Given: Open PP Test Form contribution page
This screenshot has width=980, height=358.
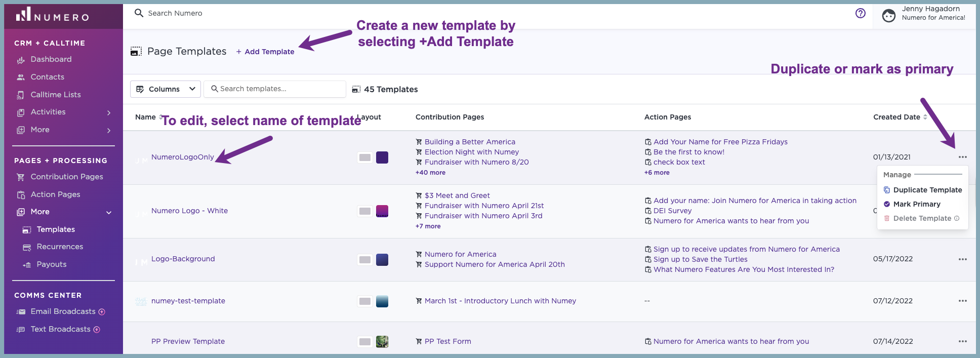Looking at the screenshot, I should (x=447, y=341).
